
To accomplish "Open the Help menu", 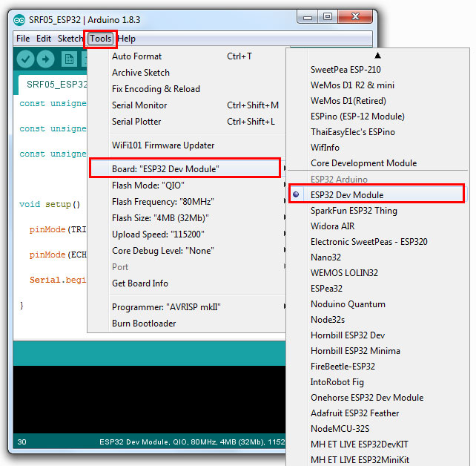I will [126, 39].
